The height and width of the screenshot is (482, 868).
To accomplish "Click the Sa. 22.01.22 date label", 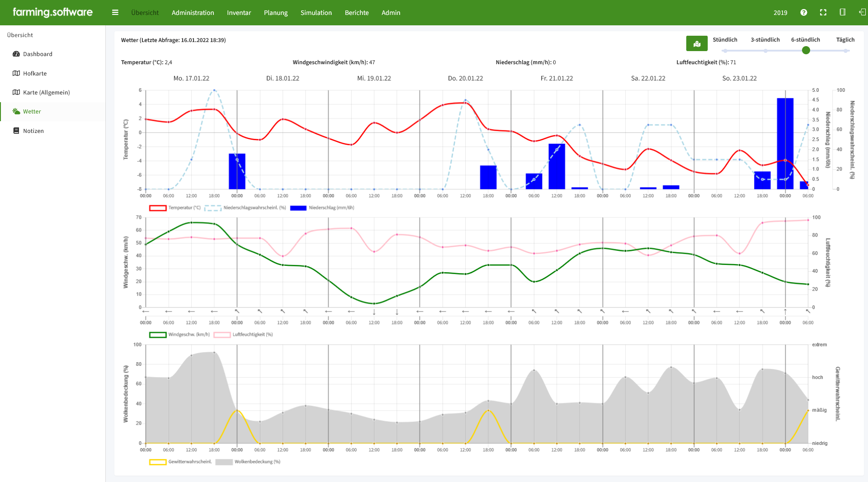I will (648, 78).
